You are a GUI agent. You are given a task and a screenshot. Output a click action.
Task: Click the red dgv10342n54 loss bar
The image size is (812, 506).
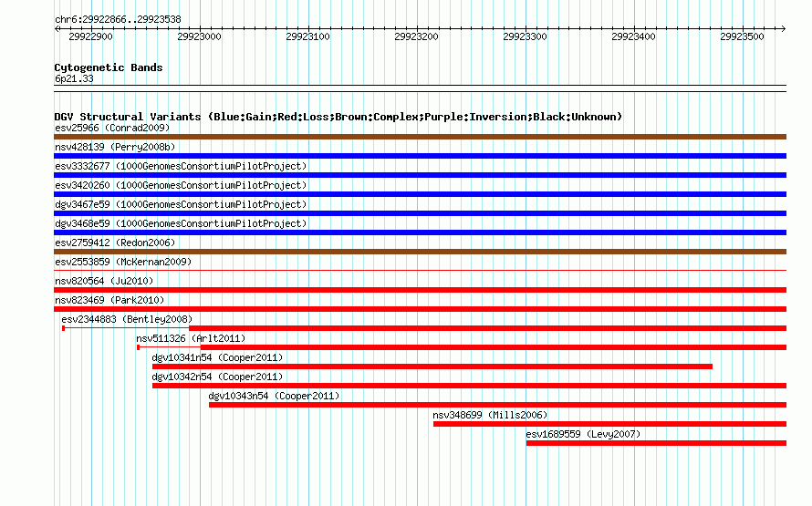[469, 386]
